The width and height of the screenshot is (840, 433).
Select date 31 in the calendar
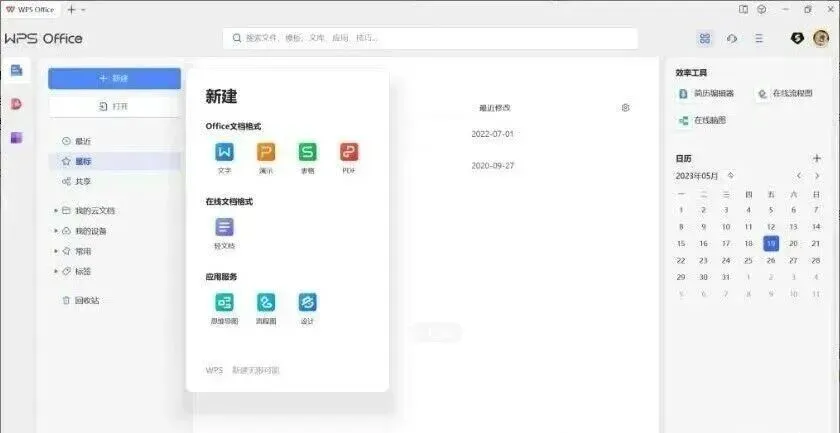pyautogui.click(x=726, y=278)
